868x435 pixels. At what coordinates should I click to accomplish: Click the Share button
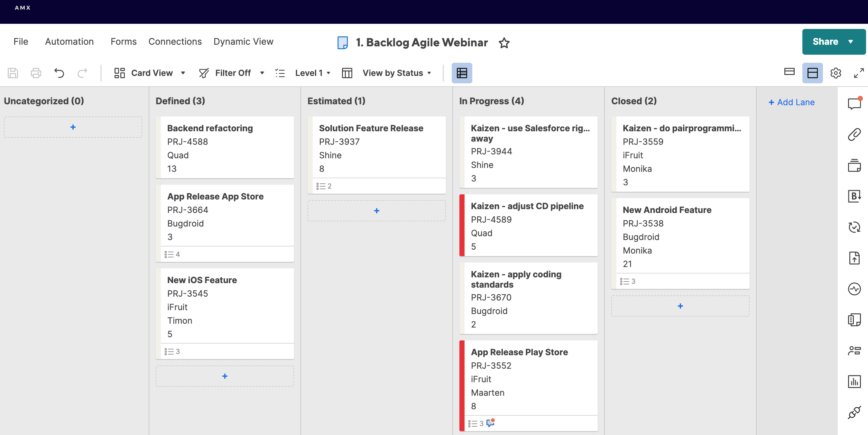pos(825,42)
